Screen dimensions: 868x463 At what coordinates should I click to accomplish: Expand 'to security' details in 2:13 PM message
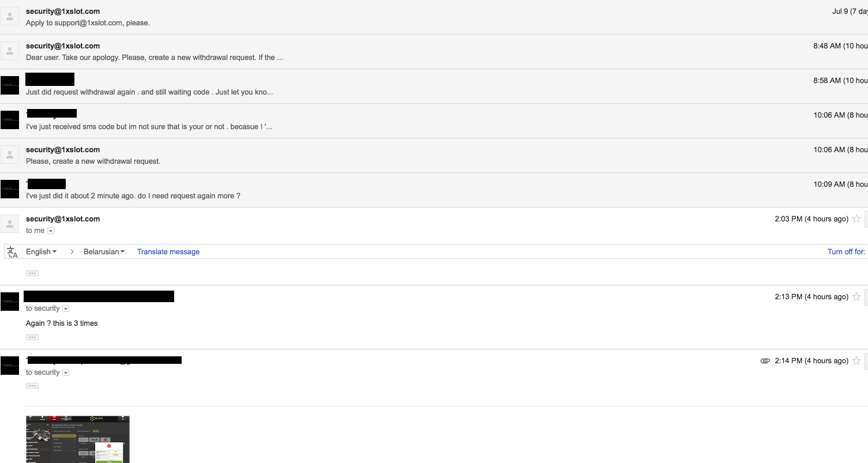click(x=66, y=308)
